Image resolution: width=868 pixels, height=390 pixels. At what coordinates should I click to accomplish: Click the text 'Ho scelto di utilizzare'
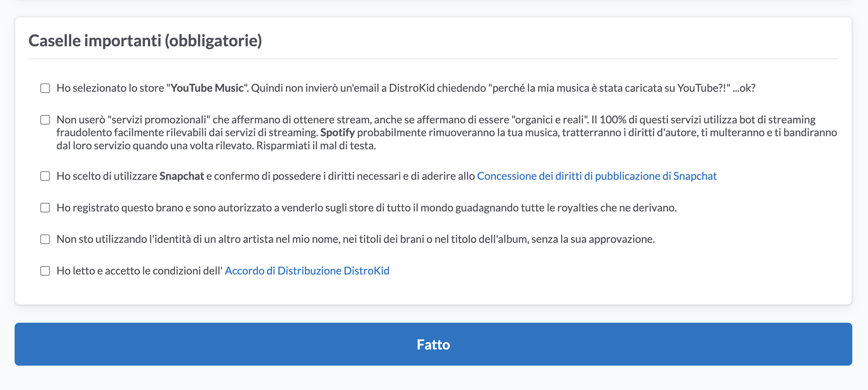pyautogui.click(x=107, y=176)
